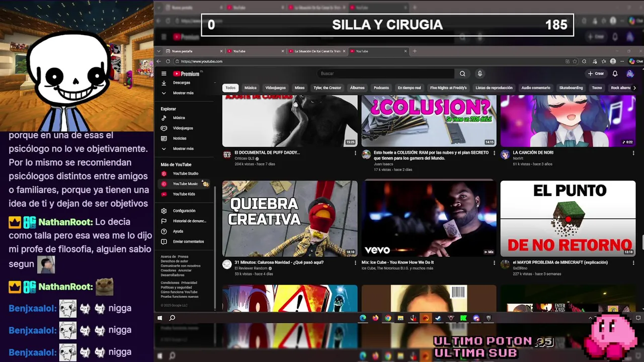Select the Podcasts filter chip
The height and width of the screenshot is (362, 644).
[381, 87]
